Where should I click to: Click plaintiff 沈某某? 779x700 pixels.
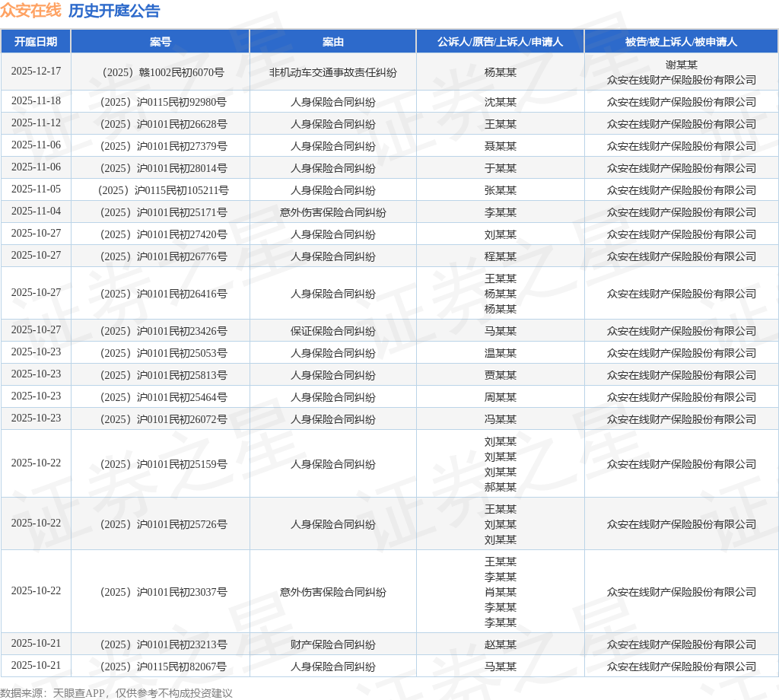coord(501,103)
